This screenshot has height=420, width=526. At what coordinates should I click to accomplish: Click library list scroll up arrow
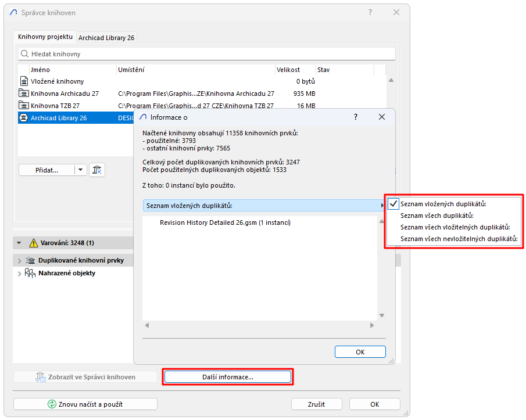point(391,80)
